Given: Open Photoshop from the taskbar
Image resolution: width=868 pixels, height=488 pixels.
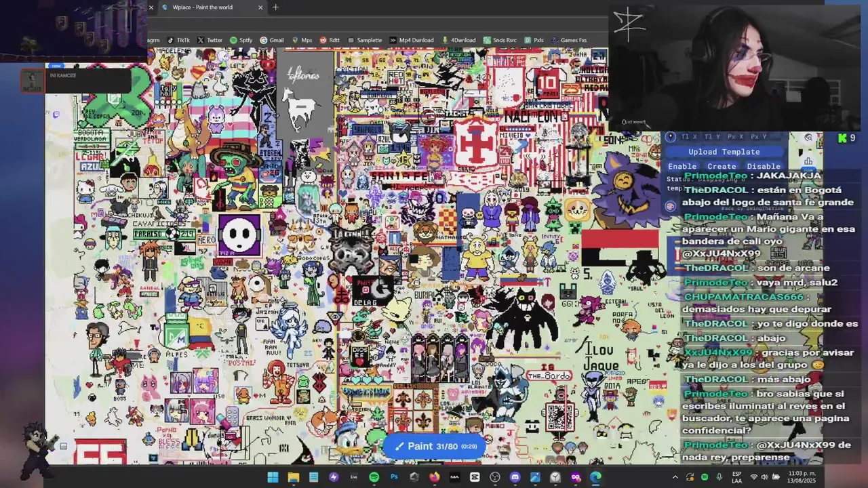Looking at the screenshot, I should click(394, 477).
